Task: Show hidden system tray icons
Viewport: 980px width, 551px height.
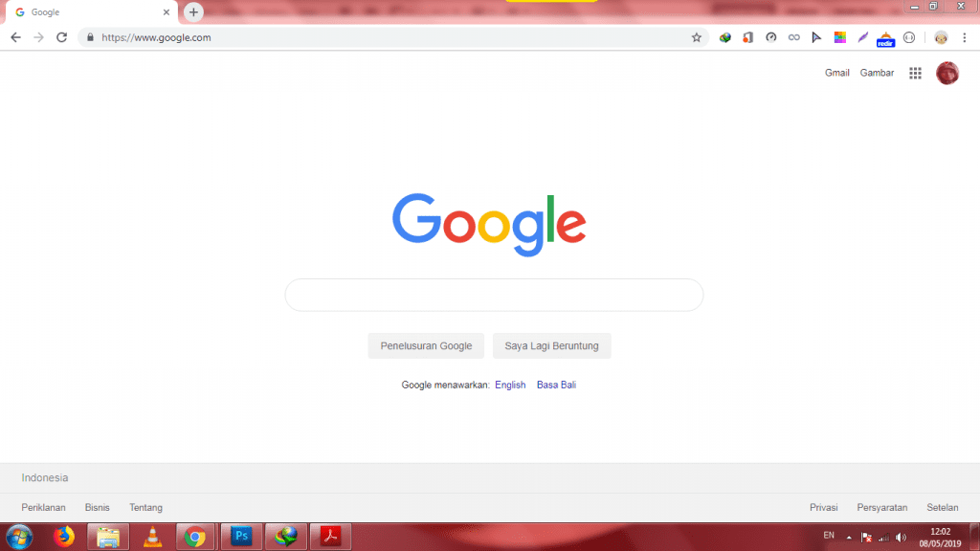Action: pos(849,538)
